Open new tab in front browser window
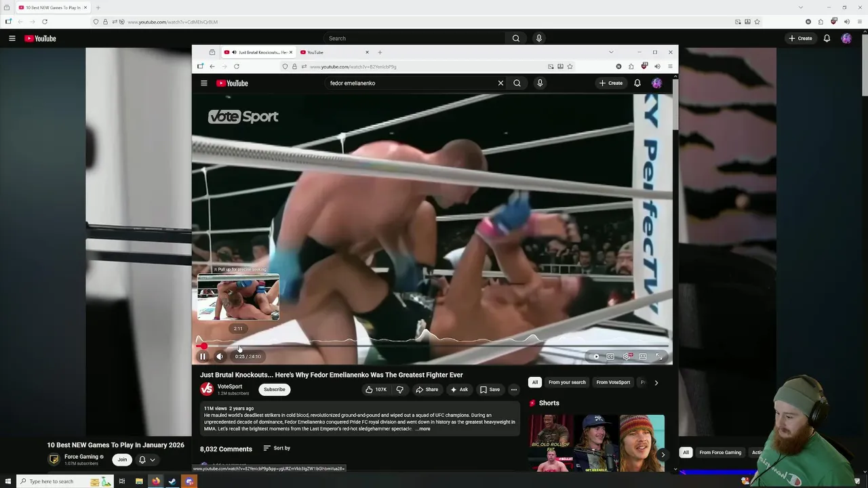The height and width of the screenshot is (488, 868). point(380,52)
